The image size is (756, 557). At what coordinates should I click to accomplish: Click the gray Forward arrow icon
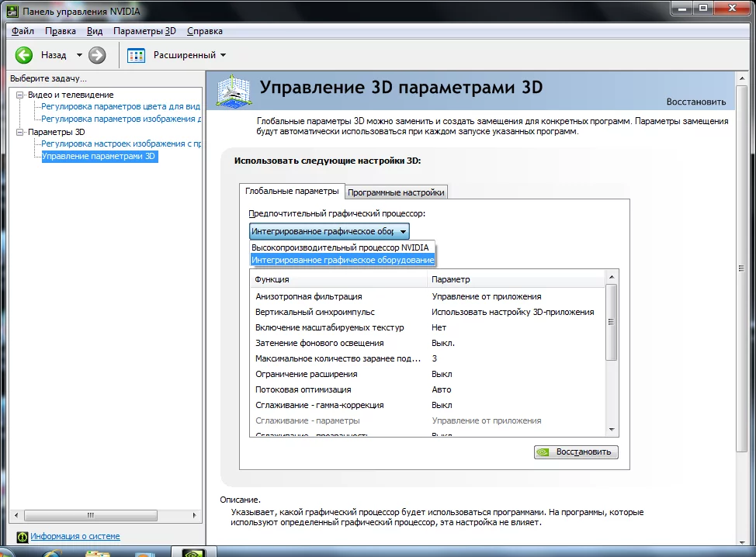97,55
